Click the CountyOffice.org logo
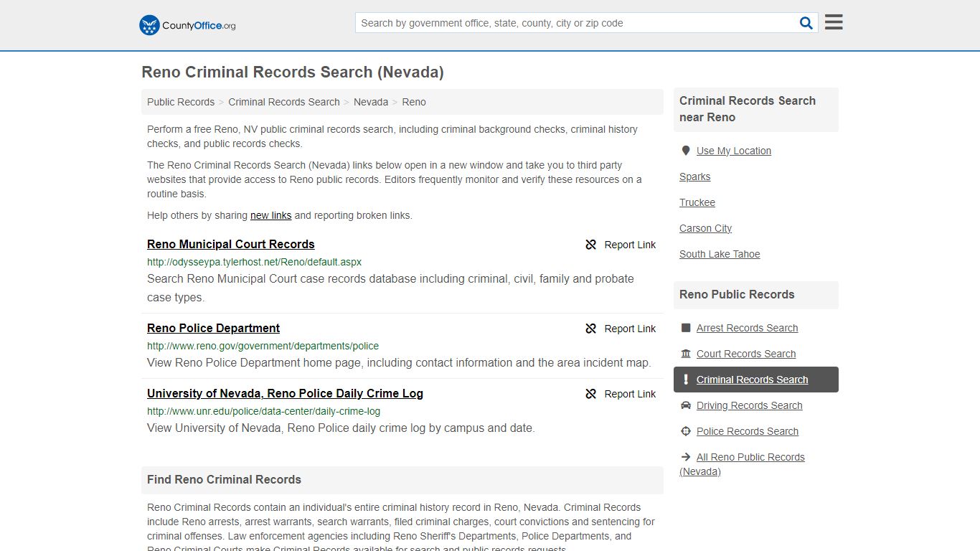The height and width of the screenshot is (551, 980). [x=187, y=25]
